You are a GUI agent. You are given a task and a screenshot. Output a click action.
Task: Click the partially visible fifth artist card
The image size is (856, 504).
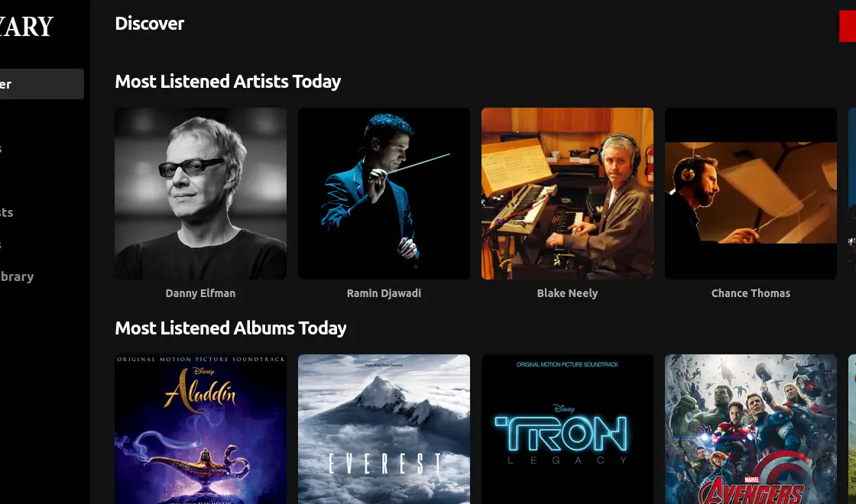pos(852,194)
